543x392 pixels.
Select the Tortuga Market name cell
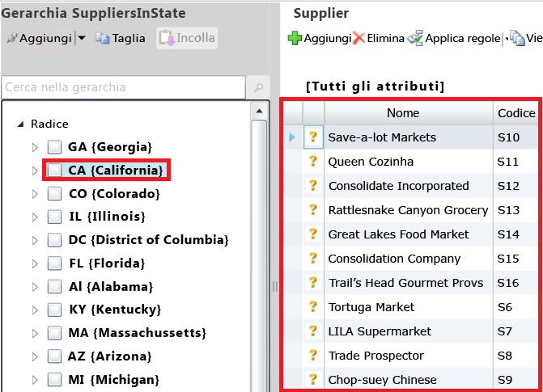click(x=409, y=307)
